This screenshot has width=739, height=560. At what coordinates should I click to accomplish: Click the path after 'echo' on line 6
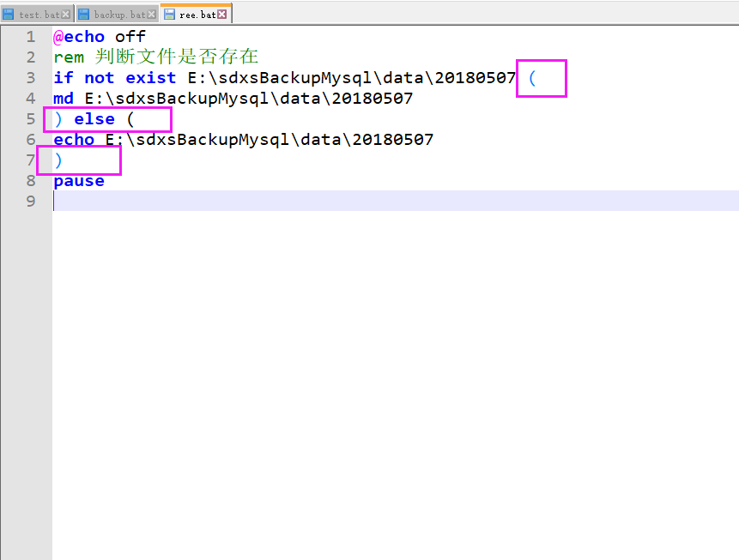270,140
